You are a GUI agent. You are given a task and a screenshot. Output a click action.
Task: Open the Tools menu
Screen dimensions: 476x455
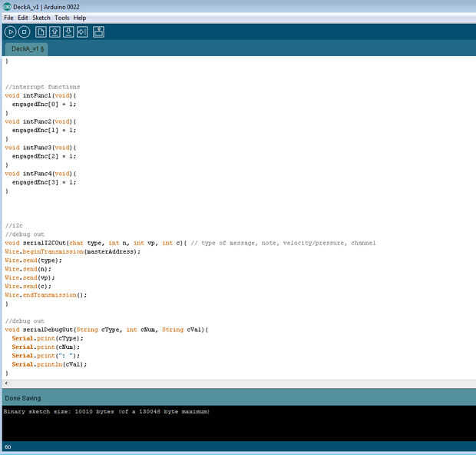(x=61, y=18)
